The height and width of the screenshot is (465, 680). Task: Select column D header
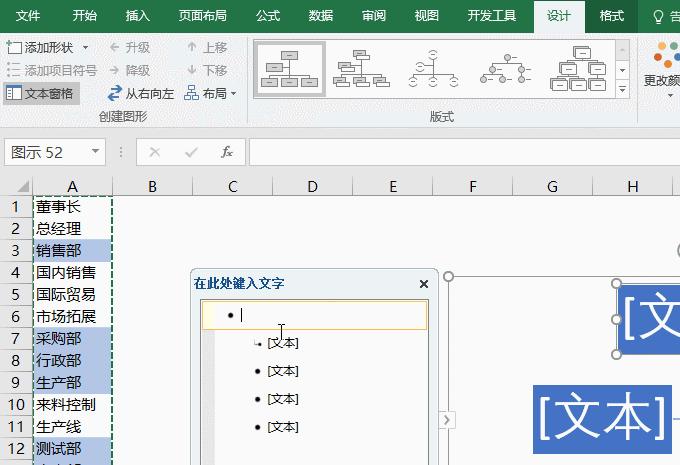[312, 187]
